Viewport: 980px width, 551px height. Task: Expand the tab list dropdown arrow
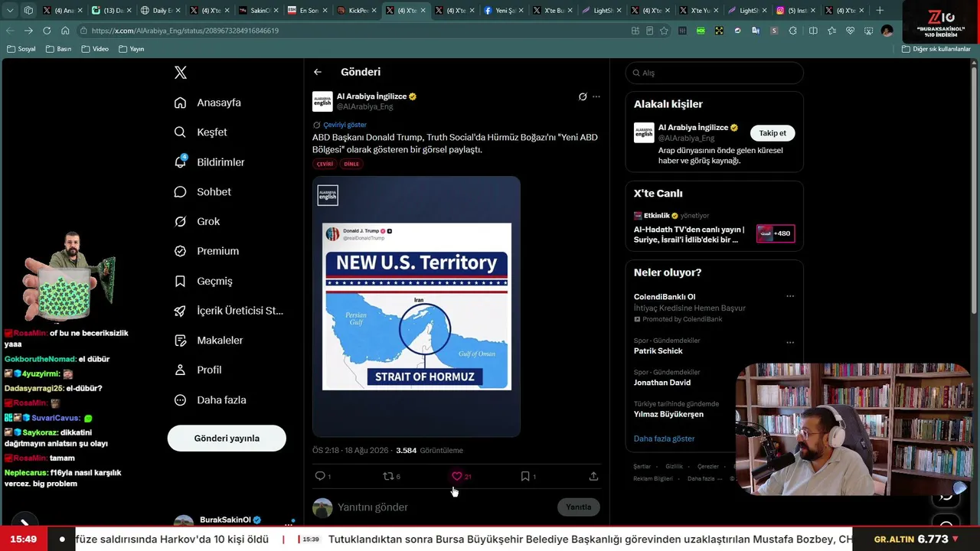click(10, 11)
